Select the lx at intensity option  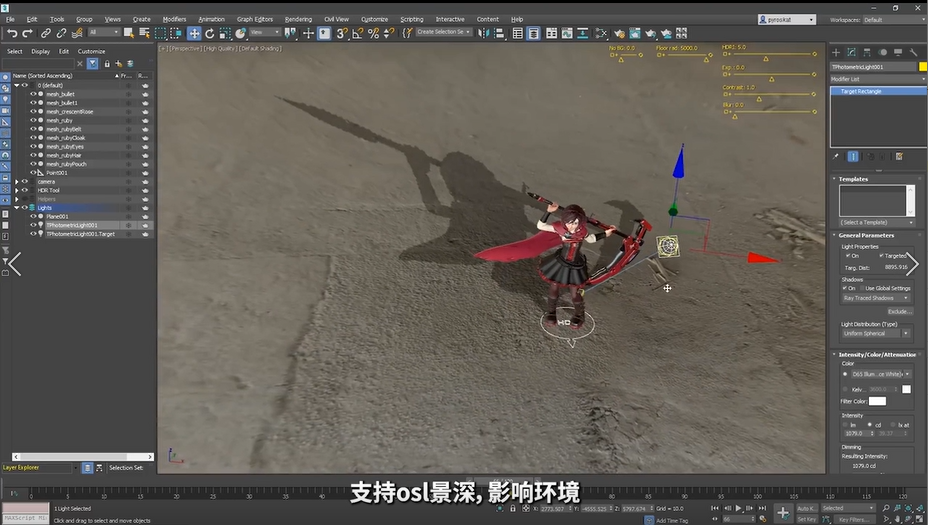coord(892,425)
